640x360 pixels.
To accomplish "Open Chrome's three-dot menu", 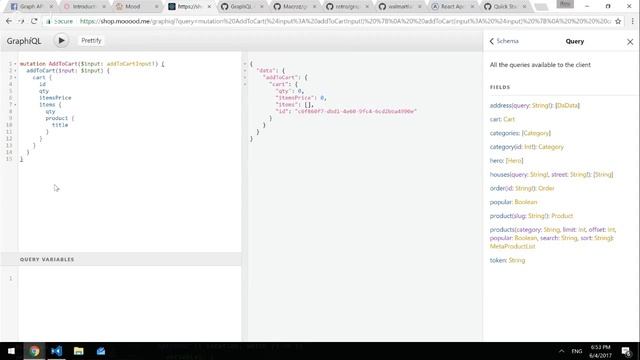I will [632, 21].
